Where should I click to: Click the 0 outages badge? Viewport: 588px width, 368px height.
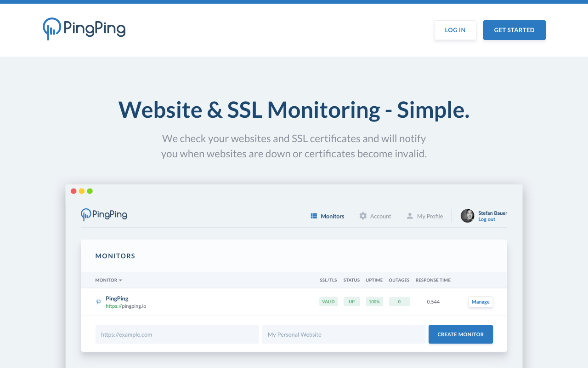tap(399, 302)
